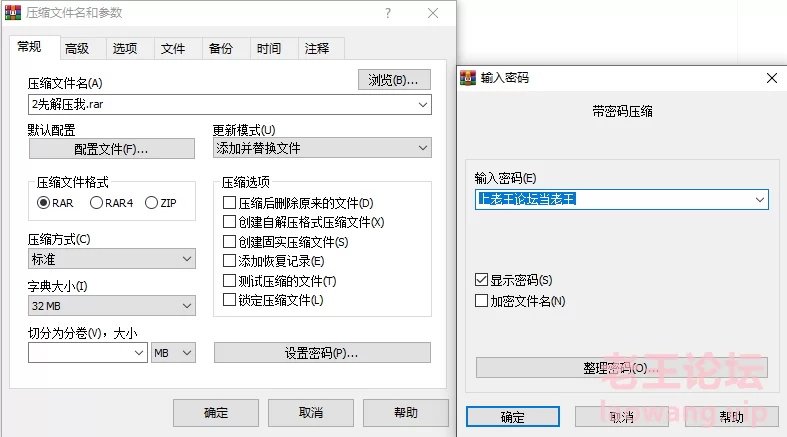787x437 pixels.
Task: Click the 输入密码 text field
Action: (621, 200)
